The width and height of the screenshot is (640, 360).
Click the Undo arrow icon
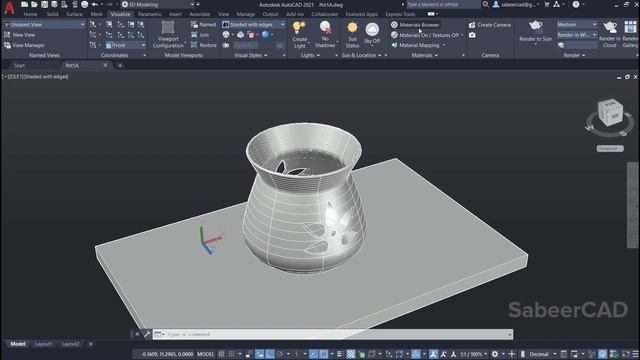pos(95,4)
